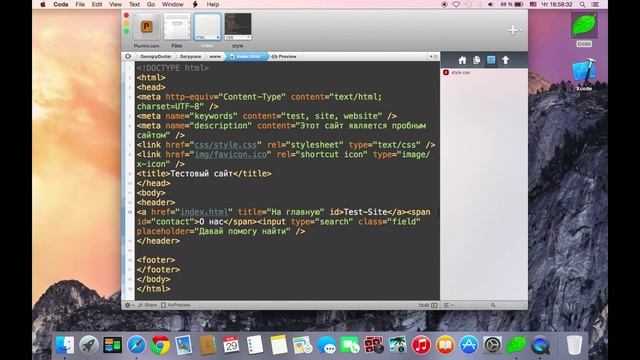Click the sidebar publish up-arrow icon
The width and height of the screenshot is (640, 360).
pyautogui.click(x=506, y=60)
